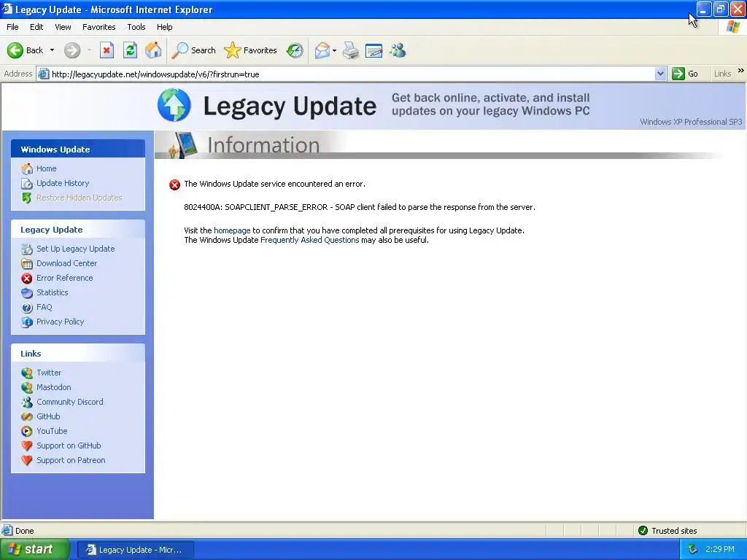Open the Favorites menu

tap(98, 27)
